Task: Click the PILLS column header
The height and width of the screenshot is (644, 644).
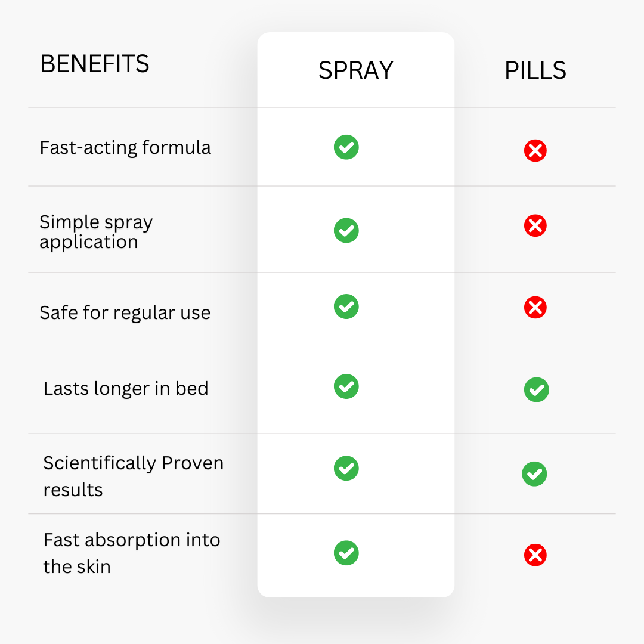Action: (x=535, y=70)
